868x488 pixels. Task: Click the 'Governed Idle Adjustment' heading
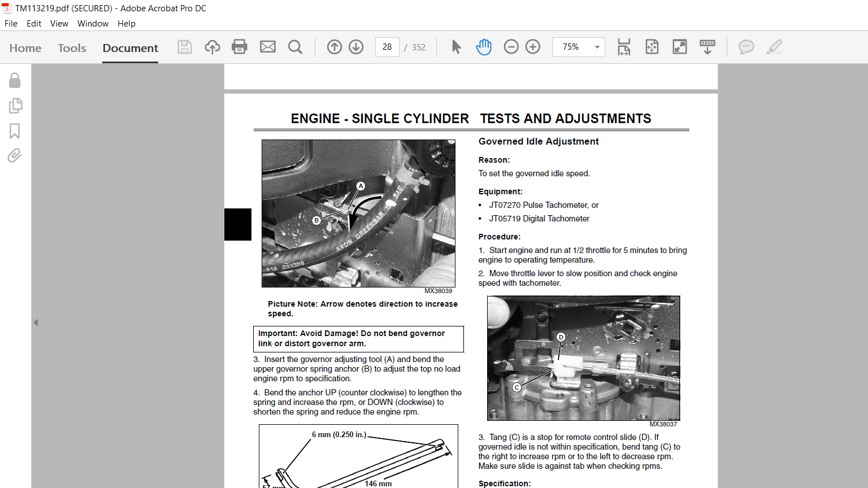pyautogui.click(x=539, y=141)
